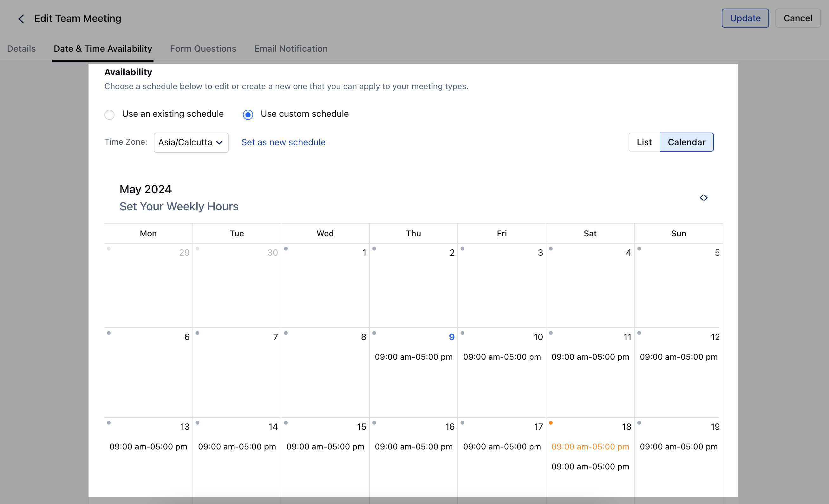The width and height of the screenshot is (829, 504).
Task: Select Use custom schedule radio button
Action: [x=248, y=115]
